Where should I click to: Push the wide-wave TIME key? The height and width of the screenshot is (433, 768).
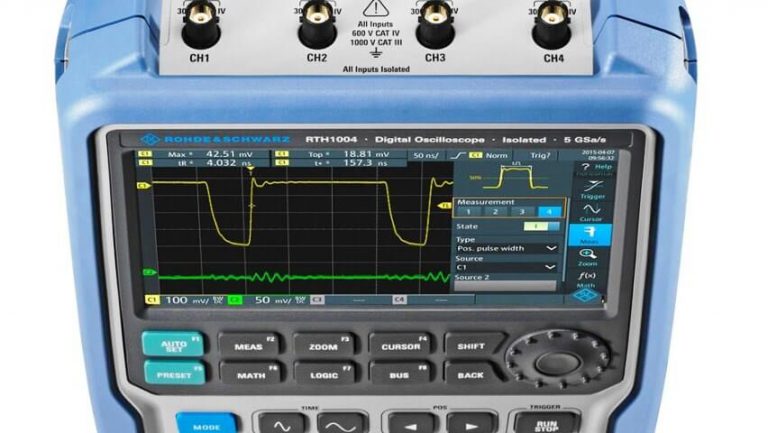pyautogui.click(x=342, y=424)
